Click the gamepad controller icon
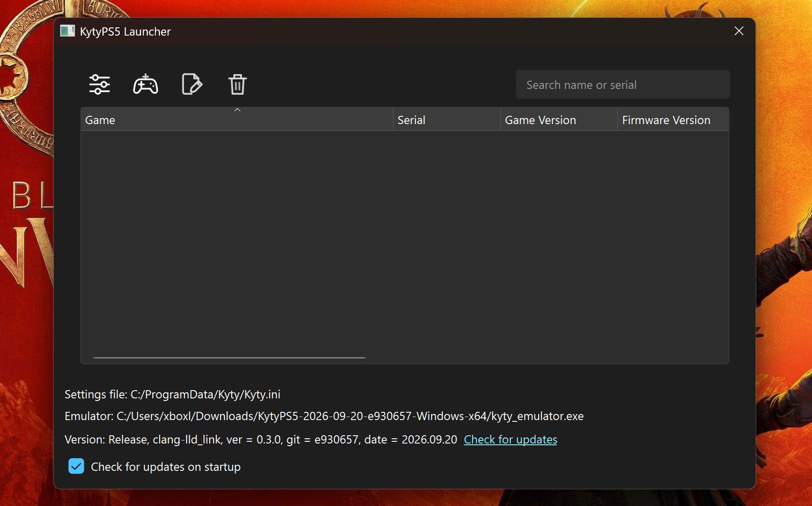The width and height of the screenshot is (812, 506). [x=145, y=84]
